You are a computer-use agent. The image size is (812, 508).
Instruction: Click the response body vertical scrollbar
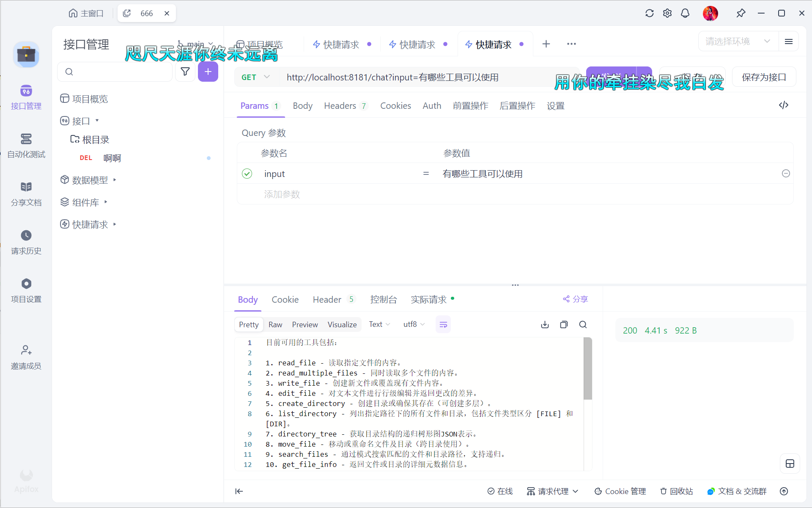587,368
